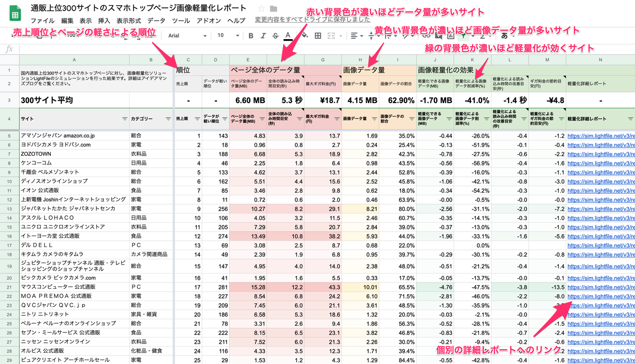Open the 挿入 menu
The width and height of the screenshot is (635, 364).
[x=104, y=21]
